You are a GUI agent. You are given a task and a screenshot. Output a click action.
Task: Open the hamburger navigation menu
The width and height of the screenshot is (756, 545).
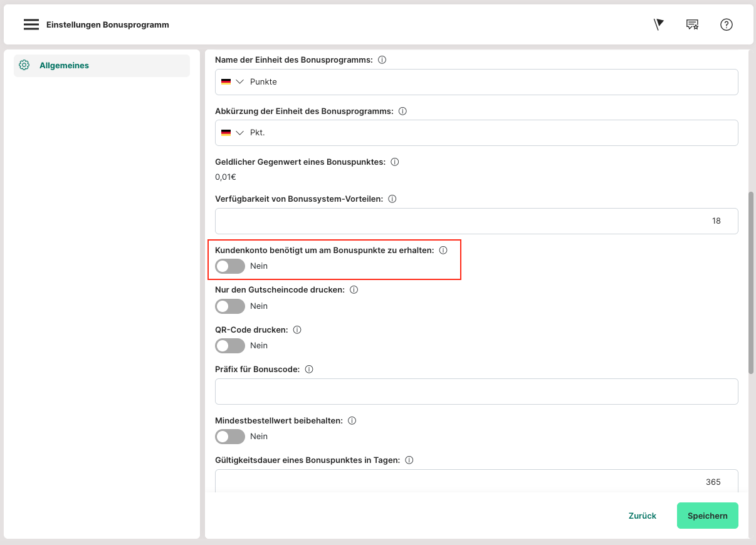coord(31,25)
